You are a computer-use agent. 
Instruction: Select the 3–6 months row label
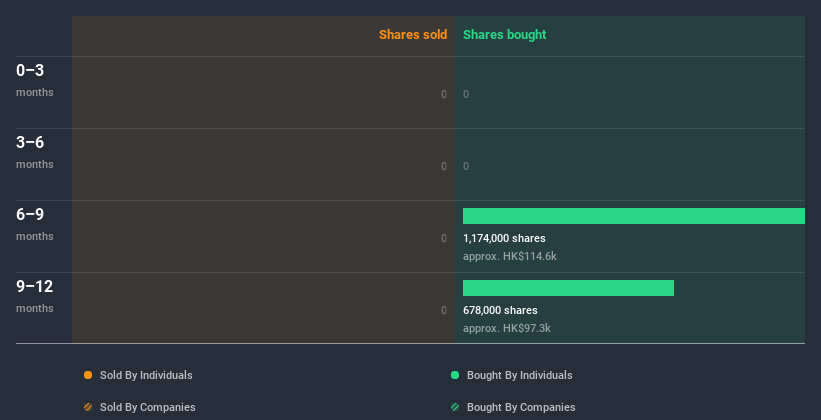34,152
